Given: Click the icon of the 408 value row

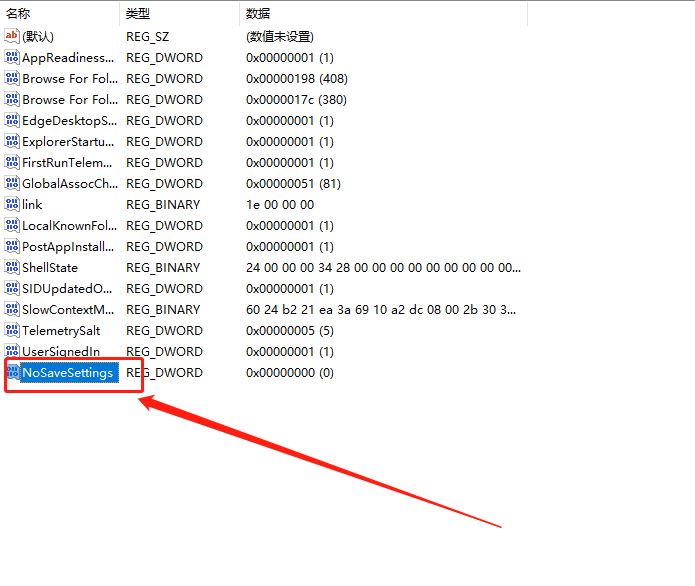Looking at the screenshot, I should [12, 78].
